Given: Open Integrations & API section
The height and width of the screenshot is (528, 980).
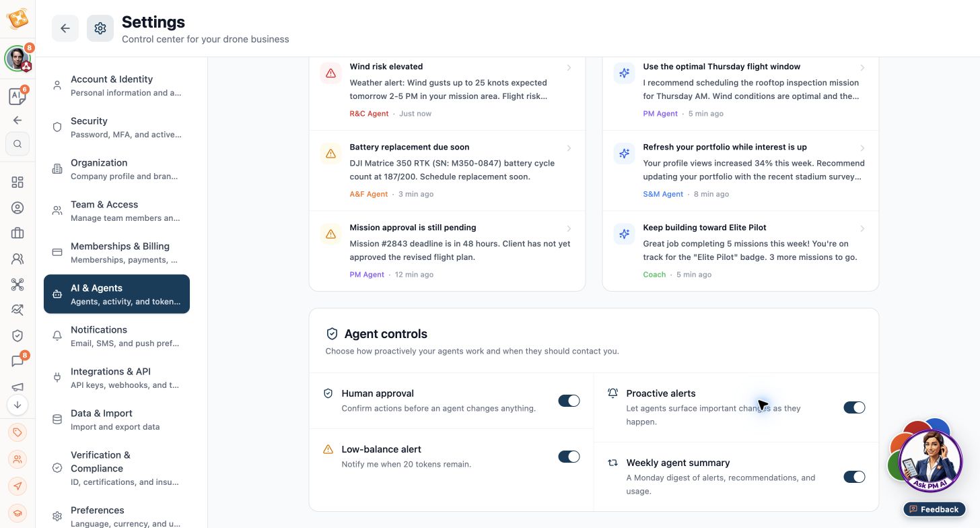Looking at the screenshot, I should pos(116,378).
